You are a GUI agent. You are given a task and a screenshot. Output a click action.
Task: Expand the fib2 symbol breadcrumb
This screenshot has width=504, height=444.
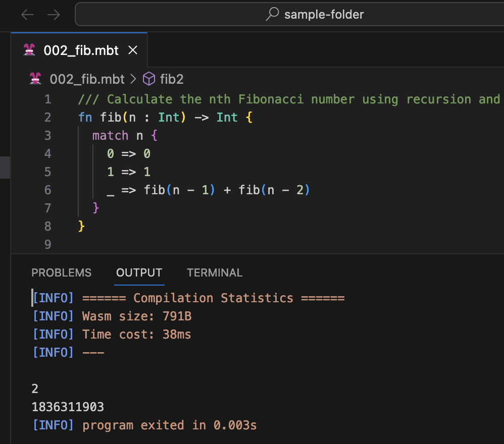click(172, 79)
